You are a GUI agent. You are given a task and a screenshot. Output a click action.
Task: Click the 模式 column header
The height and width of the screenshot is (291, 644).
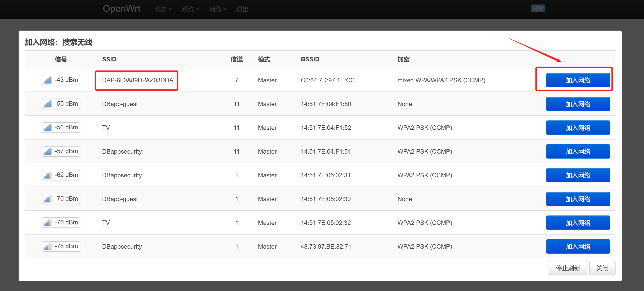(264, 59)
